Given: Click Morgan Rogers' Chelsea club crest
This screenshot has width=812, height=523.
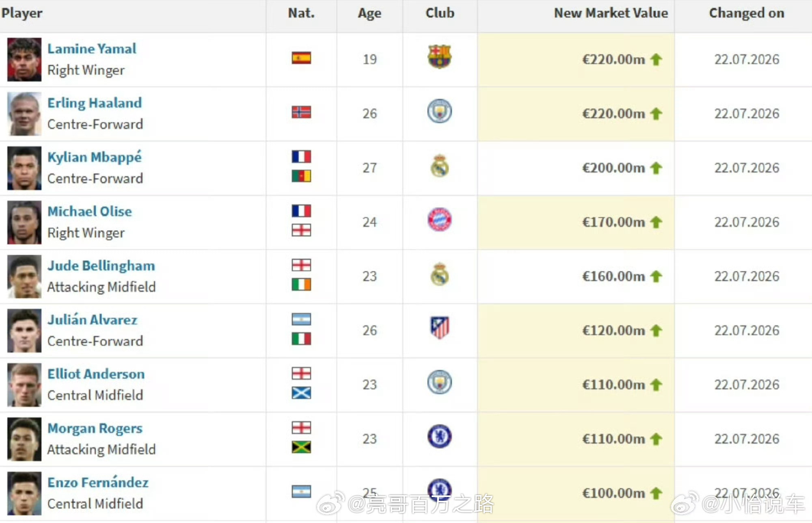Looking at the screenshot, I should click(x=440, y=437).
